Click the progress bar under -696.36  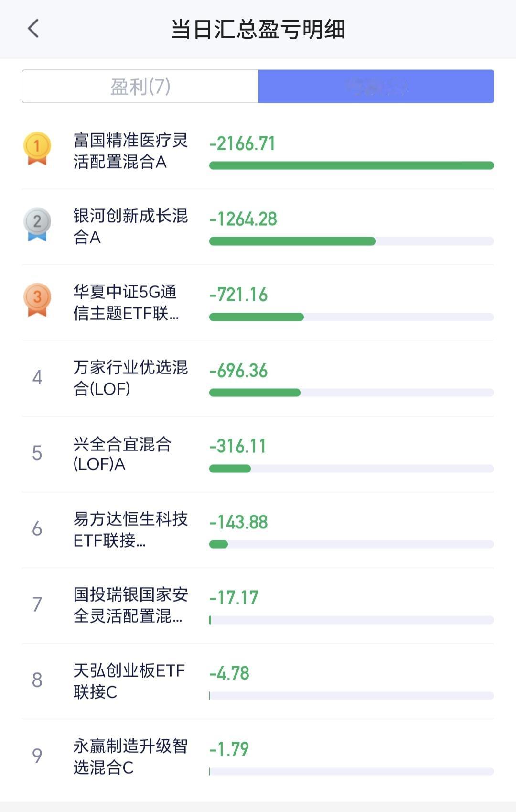[x=352, y=393]
